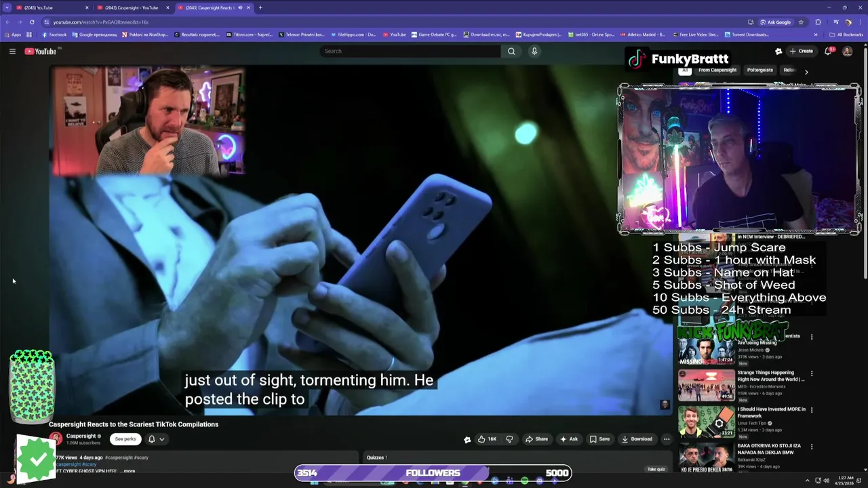Select the All filter chip
The height and width of the screenshot is (488, 868).
point(685,70)
